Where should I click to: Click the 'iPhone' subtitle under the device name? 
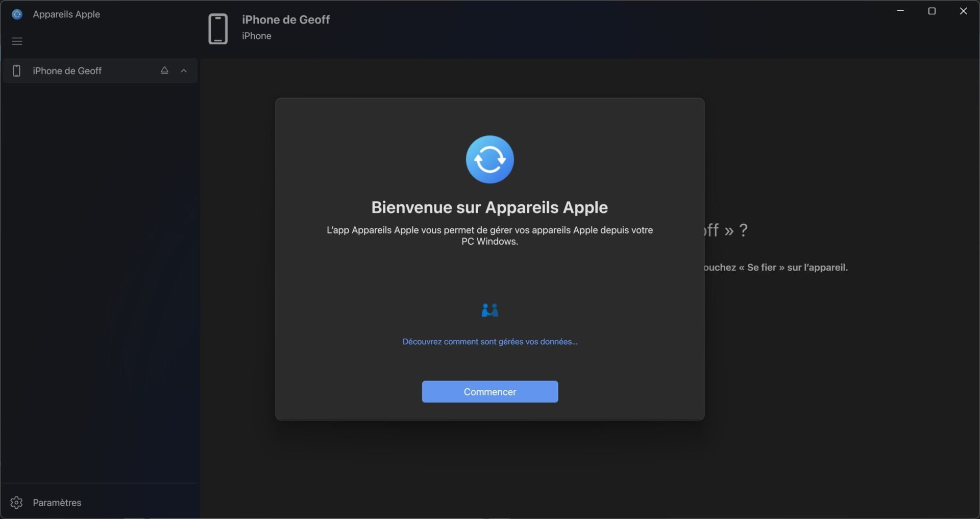click(257, 36)
